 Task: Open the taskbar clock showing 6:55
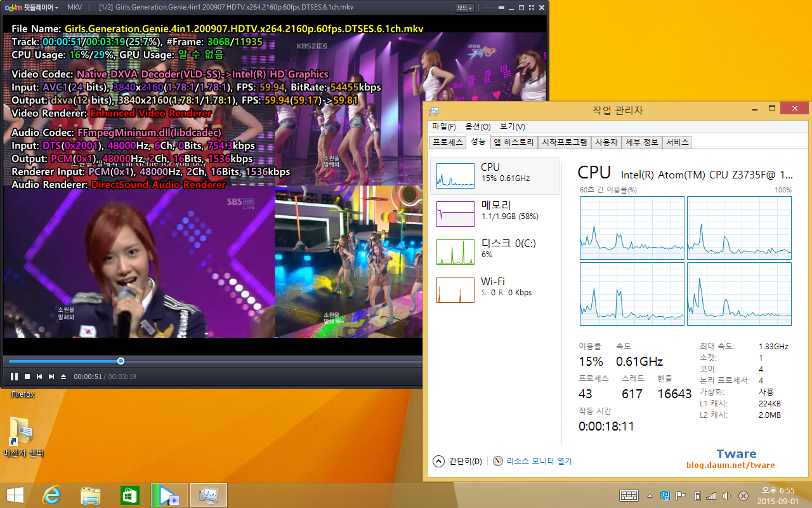click(778, 495)
